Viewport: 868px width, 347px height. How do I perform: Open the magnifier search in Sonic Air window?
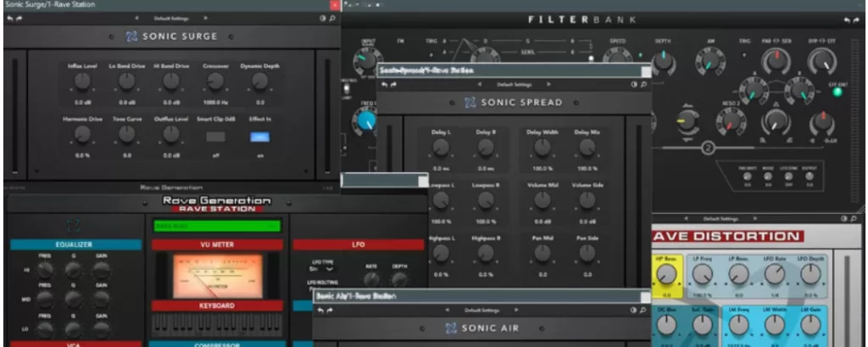(x=643, y=311)
